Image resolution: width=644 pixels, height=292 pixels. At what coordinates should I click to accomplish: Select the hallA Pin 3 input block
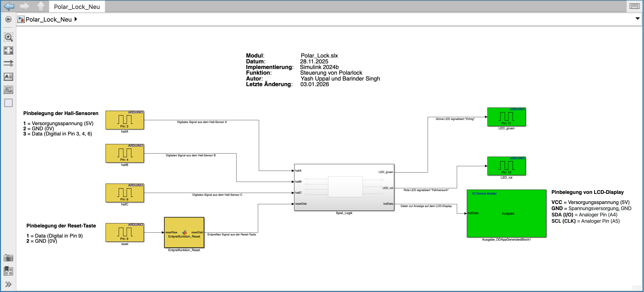[x=124, y=120]
